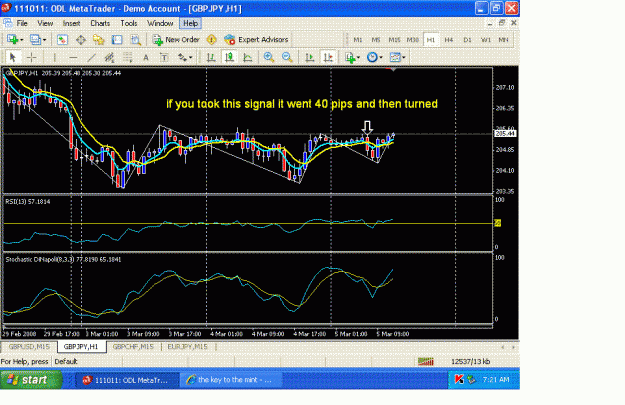Expand the chart templates dropdown
The width and height of the screenshot is (625, 405).
[404, 57]
